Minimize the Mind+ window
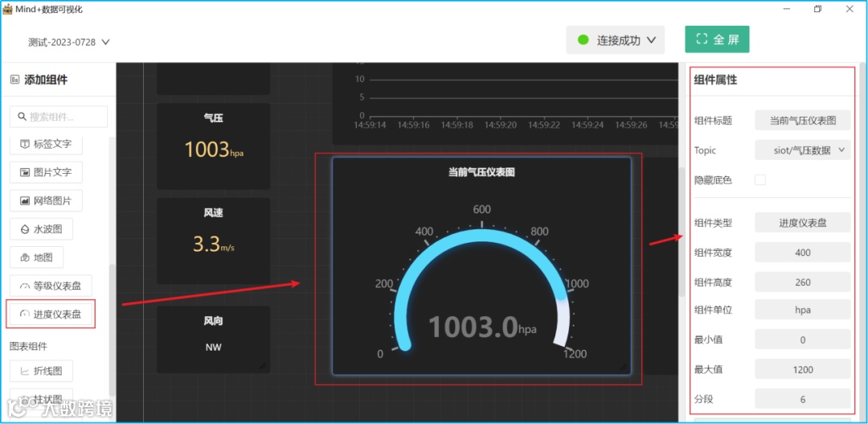Screen dimensions: 868x424 (786, 9)
